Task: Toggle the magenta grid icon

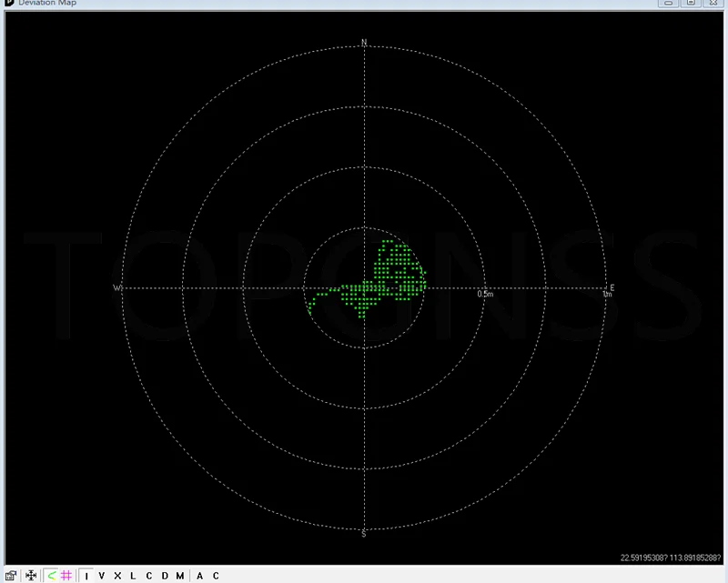Action: click(x=66, y=576)
